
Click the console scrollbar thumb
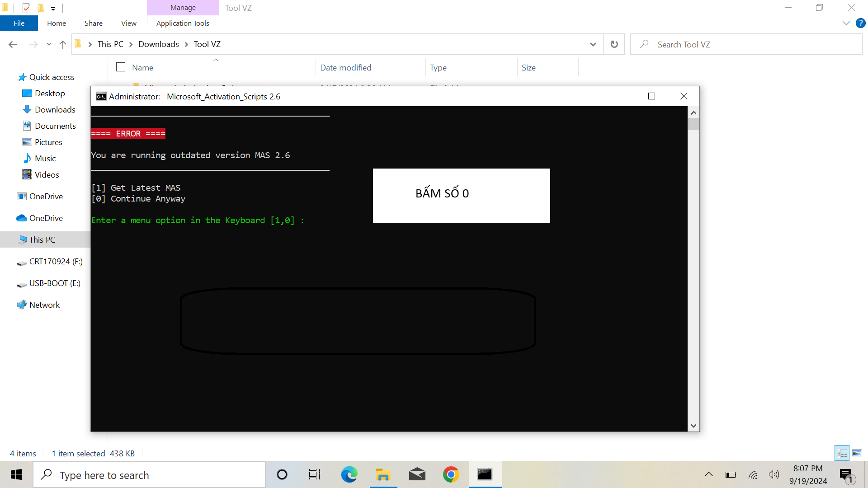(x=693, y=124)
